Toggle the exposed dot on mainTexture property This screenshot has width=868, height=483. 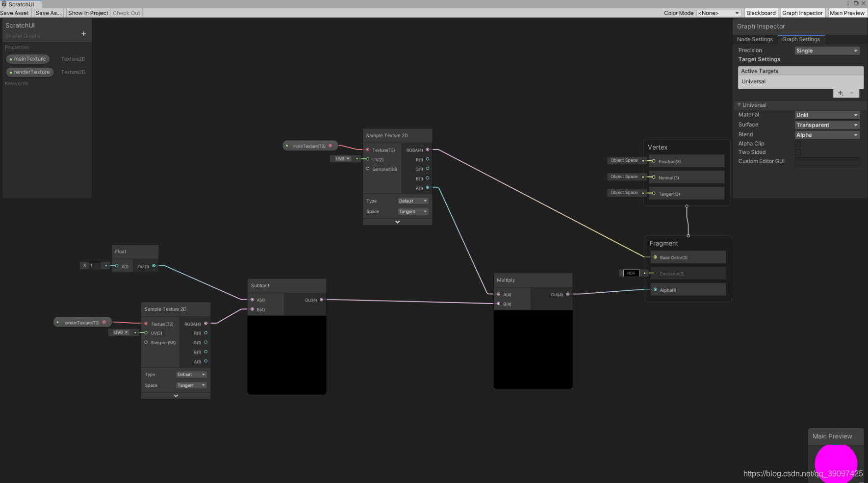click(10, 59)
